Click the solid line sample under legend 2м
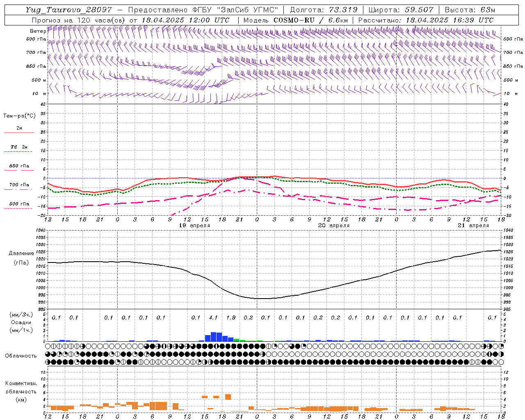 19,133
